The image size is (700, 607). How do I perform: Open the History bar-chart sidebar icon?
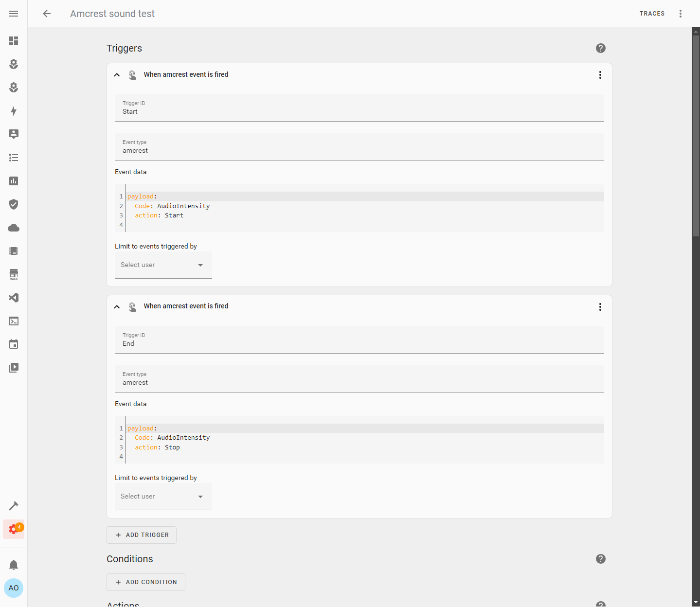click(13, 181)
